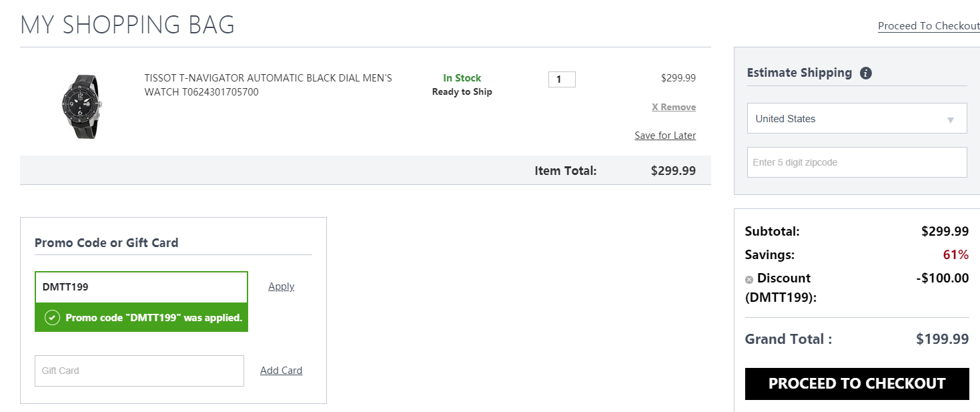
Task: Click the Promo Code or Gift Card heading
Action: tap(107, 243)
